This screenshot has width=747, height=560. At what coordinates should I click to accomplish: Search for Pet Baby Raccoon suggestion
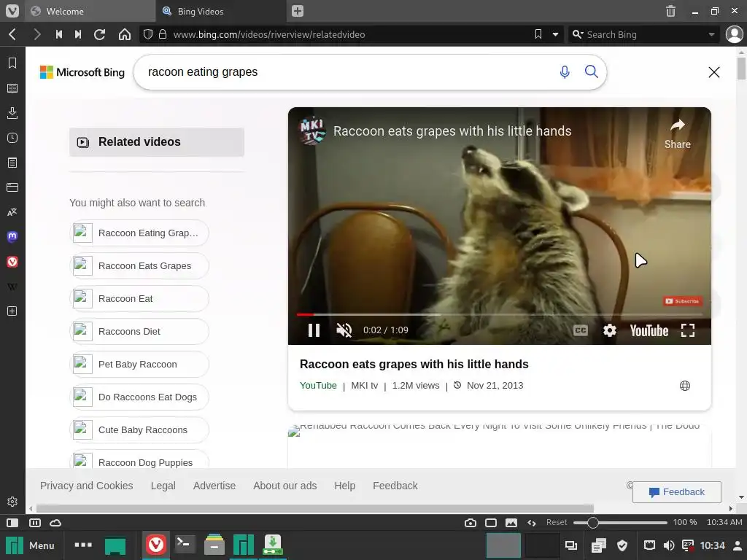pyautogui.click(x=139, y=365)
